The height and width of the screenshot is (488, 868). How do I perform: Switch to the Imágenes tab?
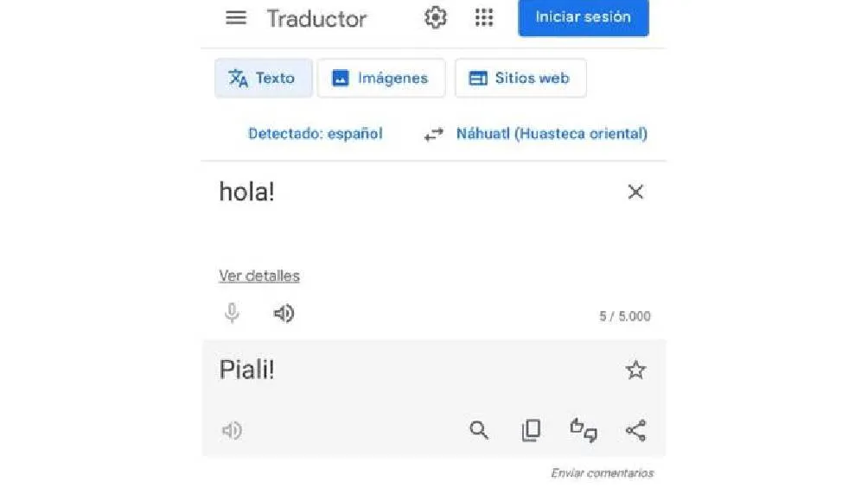[381, 79]
